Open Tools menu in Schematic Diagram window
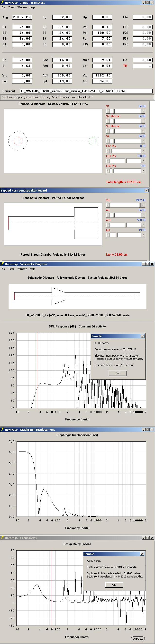 [11, 269]
